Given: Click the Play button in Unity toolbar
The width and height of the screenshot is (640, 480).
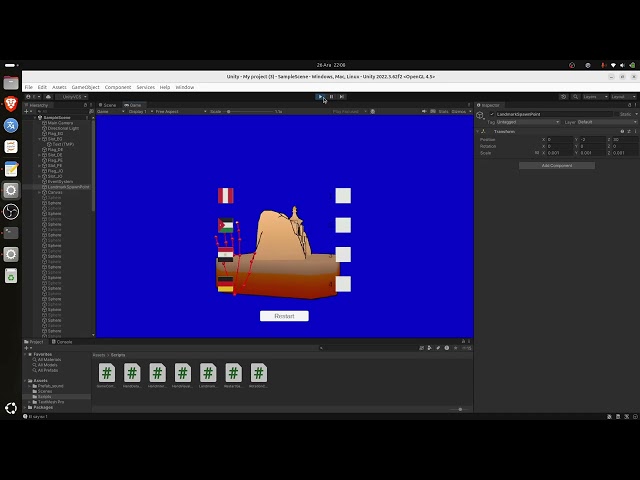Looking at the screenshot, I should click(x=320, y=97).
